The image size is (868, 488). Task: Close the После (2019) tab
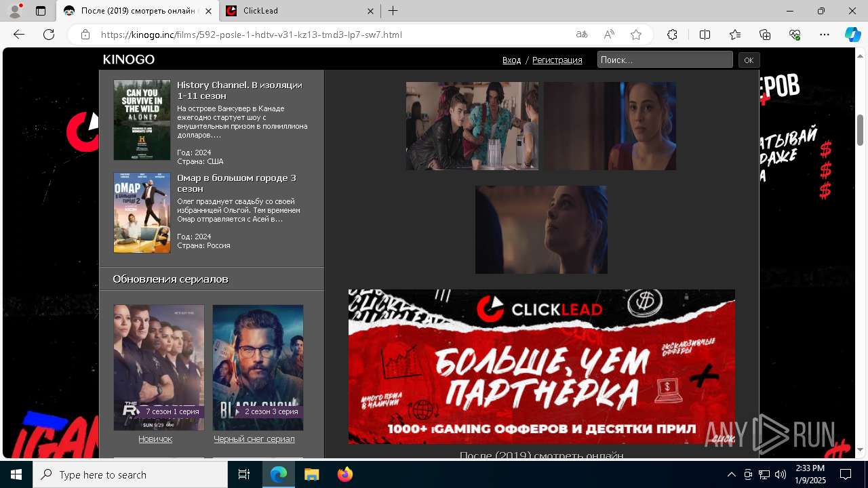[x=208, y=11]
